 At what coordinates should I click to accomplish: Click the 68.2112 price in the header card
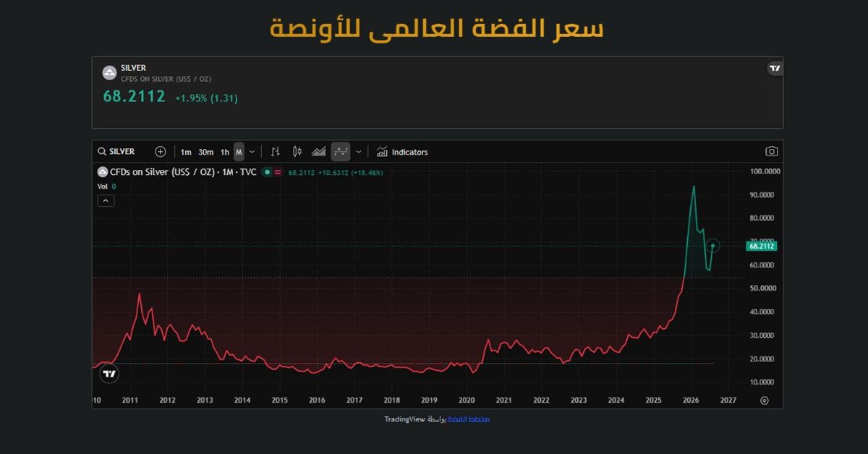coord(135,96)
